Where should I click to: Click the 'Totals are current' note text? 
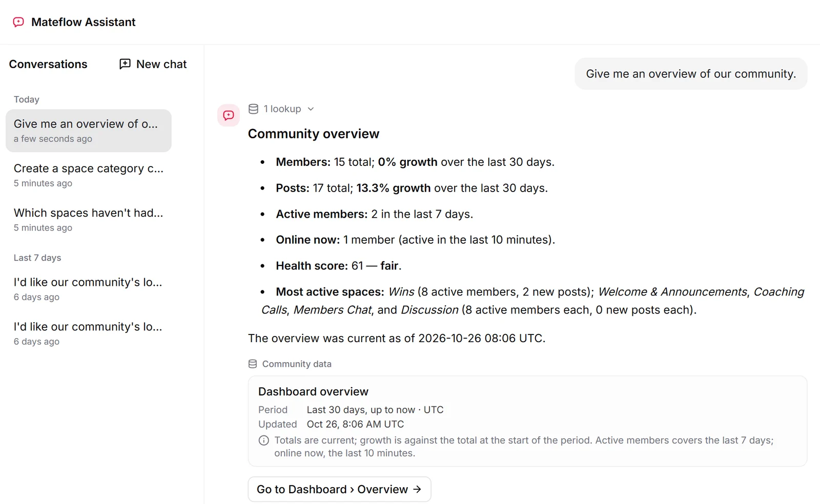pos(524,447)
